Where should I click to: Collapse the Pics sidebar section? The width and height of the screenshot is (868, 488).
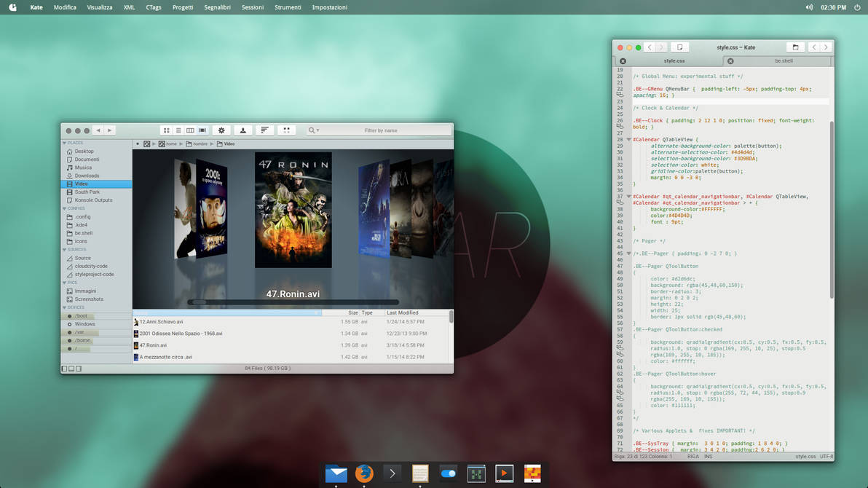pyautogui.click(x=64, y=283)
